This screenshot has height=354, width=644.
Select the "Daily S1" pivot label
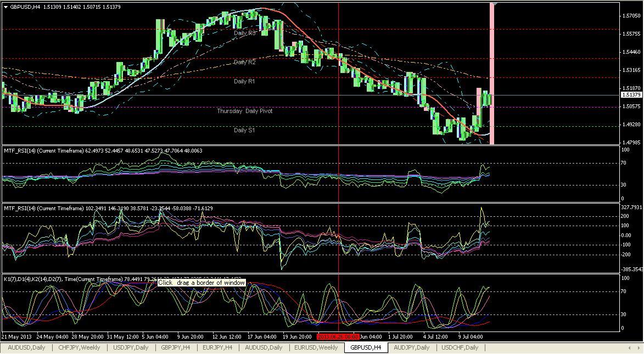pyautogui.click(x=244, y=130)
